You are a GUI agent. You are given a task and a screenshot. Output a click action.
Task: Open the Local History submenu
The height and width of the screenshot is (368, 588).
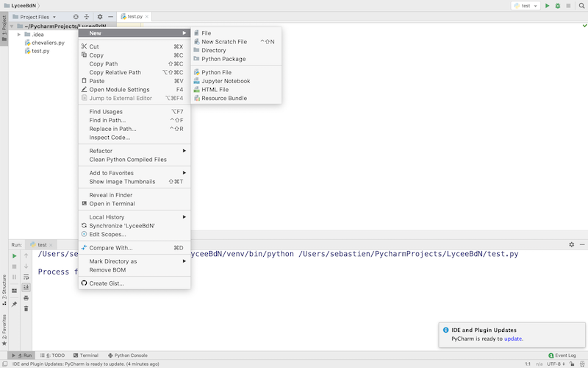tap(135, 217)
